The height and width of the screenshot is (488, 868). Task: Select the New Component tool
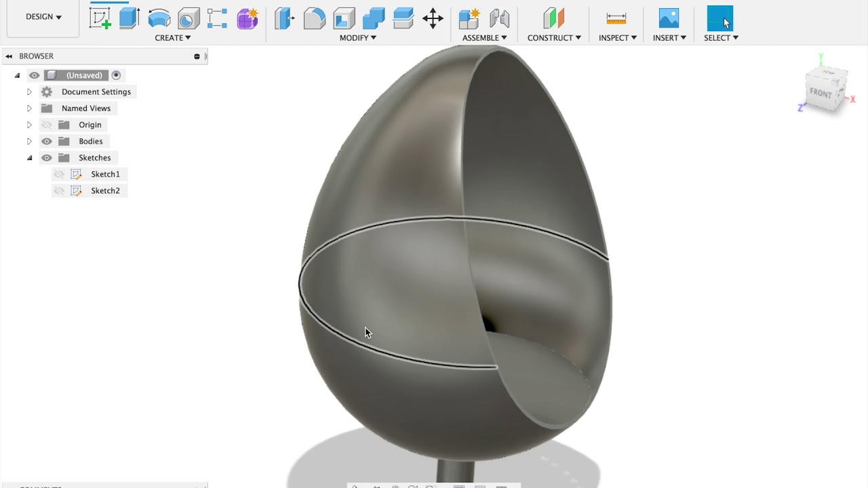coord(469,18)
